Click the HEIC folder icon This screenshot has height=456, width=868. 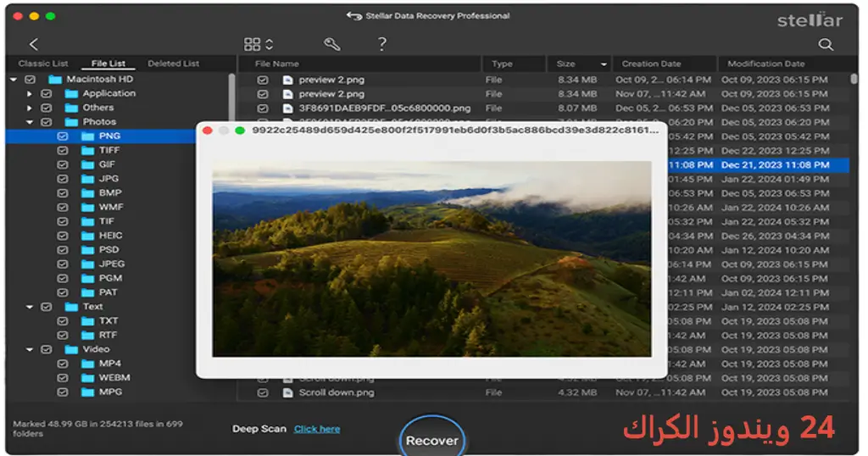87,236
